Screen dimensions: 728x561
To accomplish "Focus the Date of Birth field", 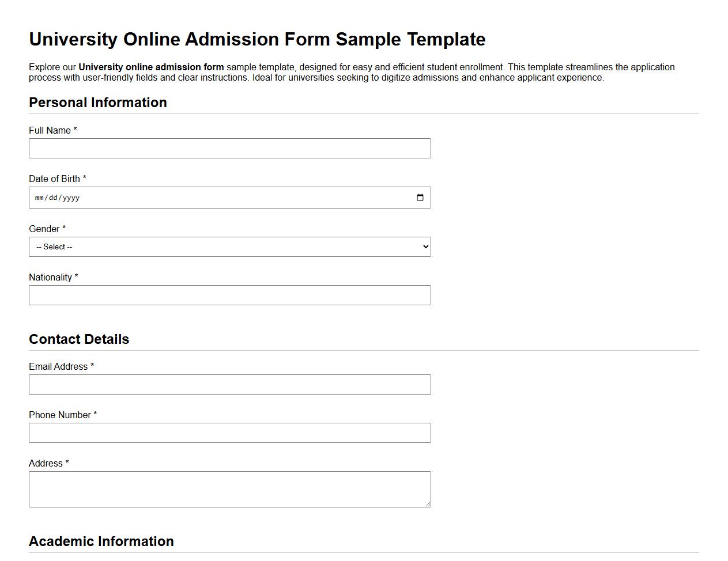I will [173, 198].
